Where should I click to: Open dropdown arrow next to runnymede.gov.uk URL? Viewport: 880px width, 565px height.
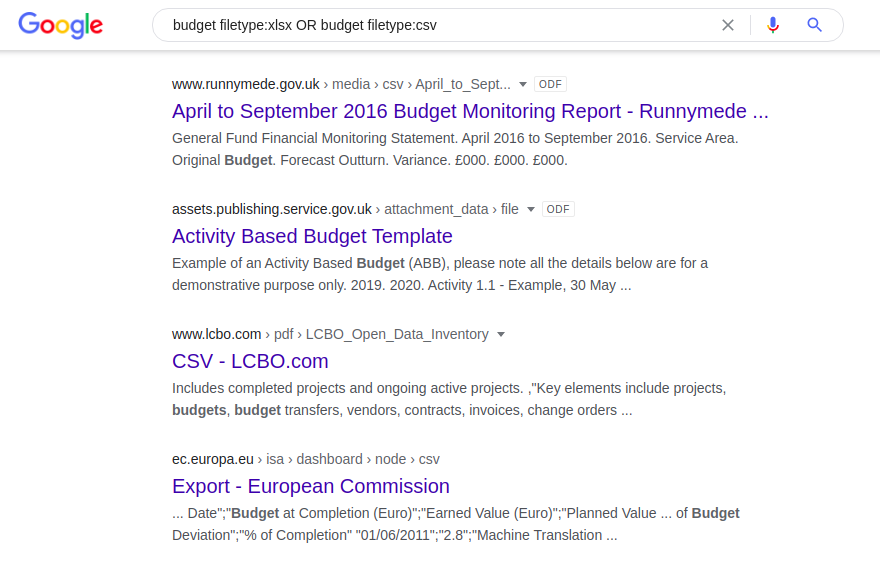click(x=523, y=85)
